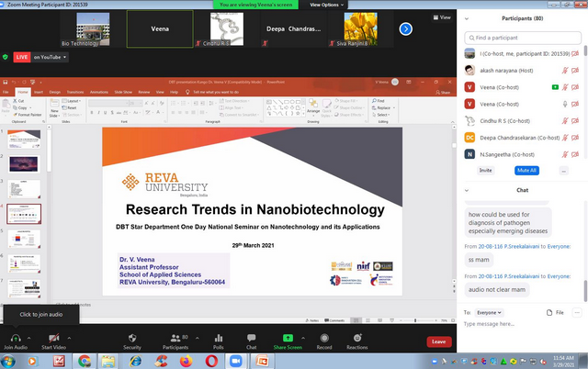Toggle Cindhu R S muted microphone icon
Image resolution: width=588 pixels, height=369 pixels.
coord(565,120)
